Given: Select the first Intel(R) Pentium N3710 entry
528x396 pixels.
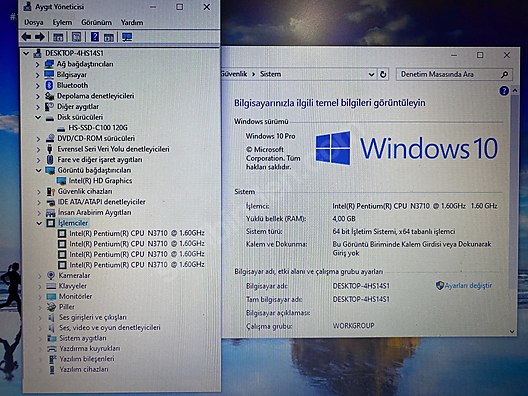Looking at the screenshot, I should click(137, 233).
